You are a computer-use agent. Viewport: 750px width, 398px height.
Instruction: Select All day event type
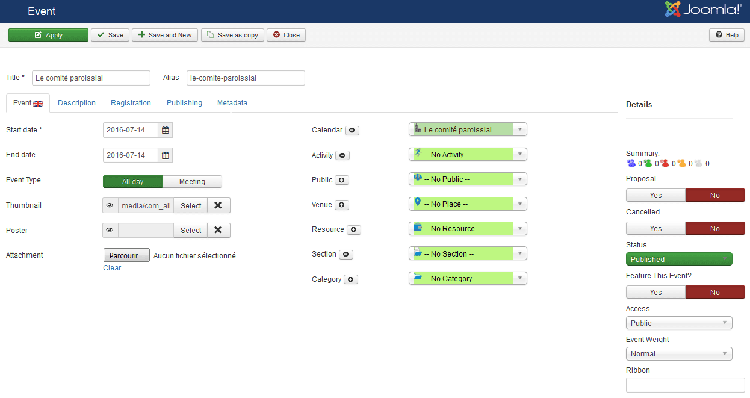tap(133, 182)
